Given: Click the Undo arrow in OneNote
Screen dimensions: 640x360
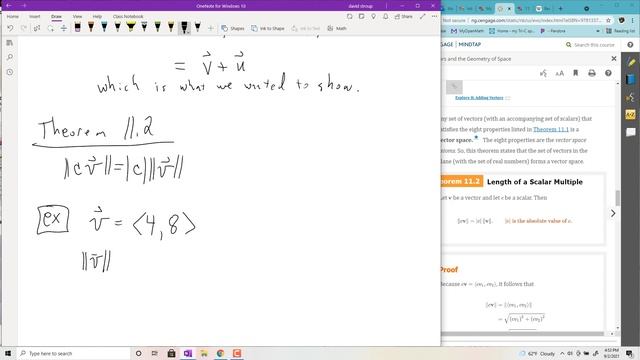Looking at the screenshot, I should pos(10,28).
